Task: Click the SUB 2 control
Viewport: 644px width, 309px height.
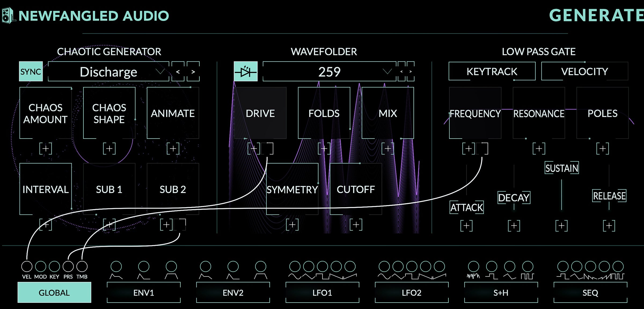Action: [173, 189]
